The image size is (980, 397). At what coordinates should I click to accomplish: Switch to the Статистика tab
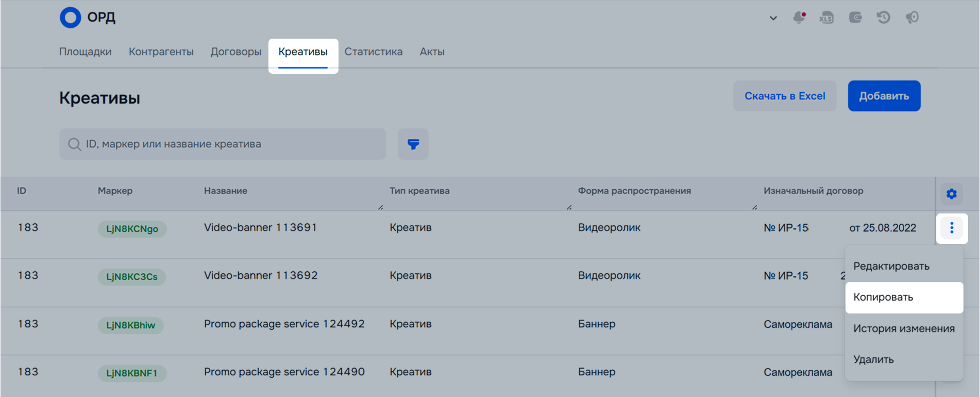[x=374, y=52]
